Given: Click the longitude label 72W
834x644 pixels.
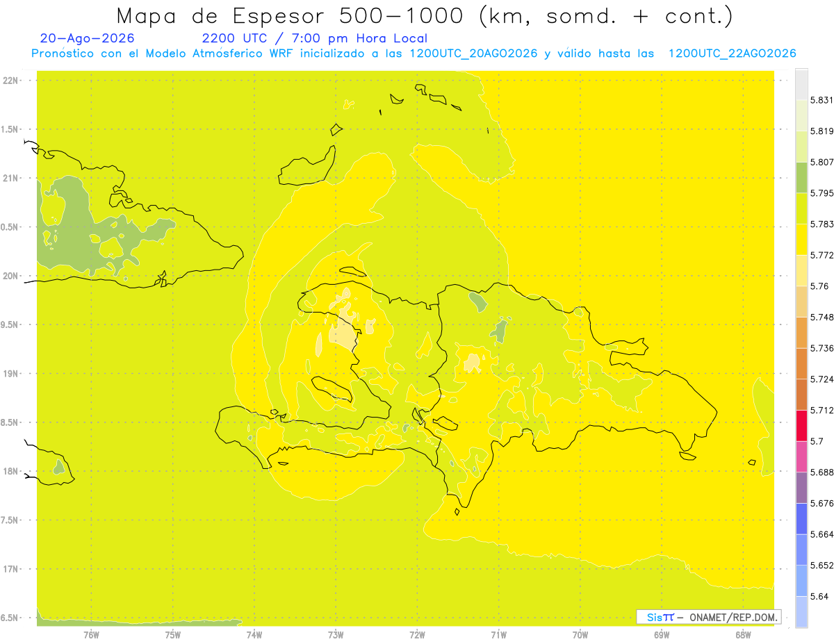Looking at the screenshot, I should pyautogui.click(x=417, y=634).
